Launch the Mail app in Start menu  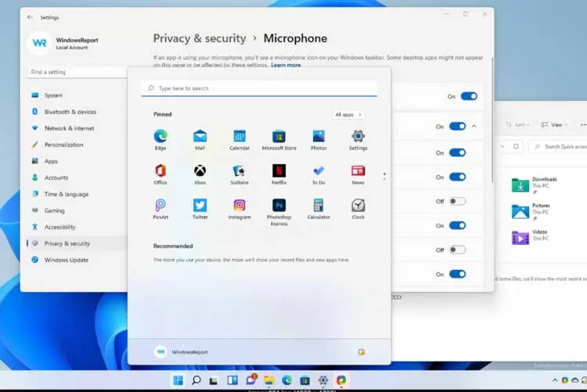tap(200, 139)
